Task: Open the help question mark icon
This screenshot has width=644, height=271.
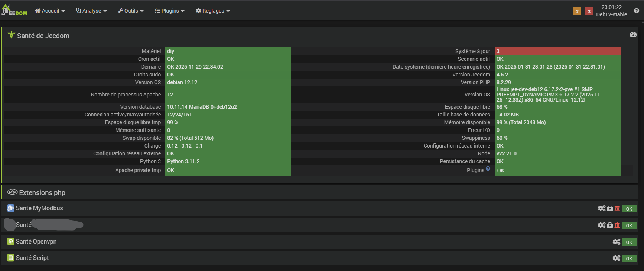Action: tap(636, 11)
